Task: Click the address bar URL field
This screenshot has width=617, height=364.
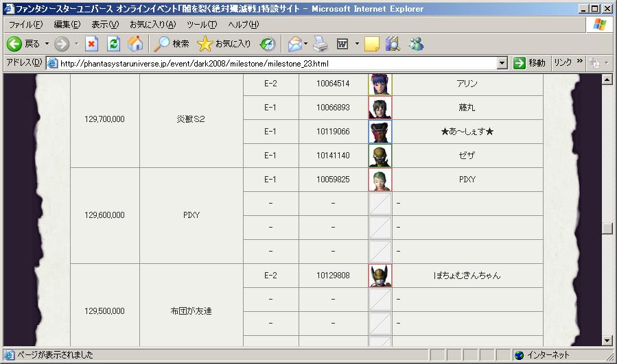Action: tap(275, 63)
